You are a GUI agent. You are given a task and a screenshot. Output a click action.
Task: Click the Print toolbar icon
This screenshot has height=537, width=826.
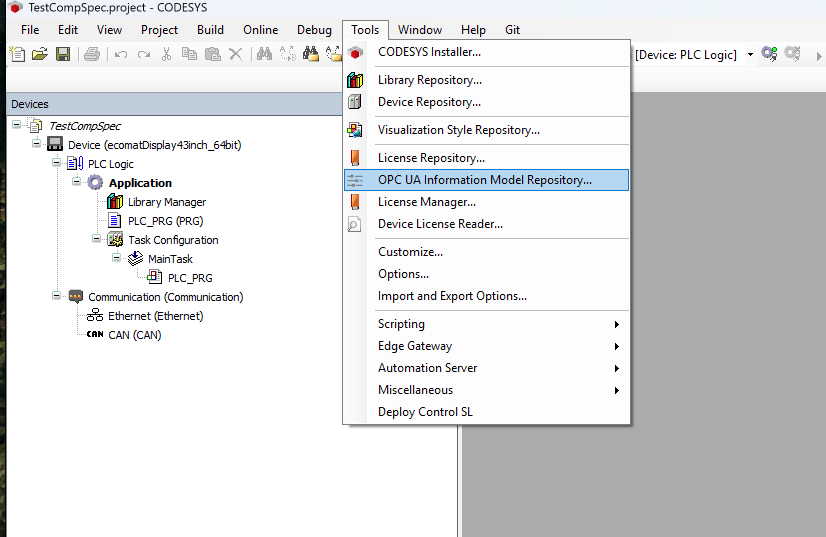click(x=92, y=54)
